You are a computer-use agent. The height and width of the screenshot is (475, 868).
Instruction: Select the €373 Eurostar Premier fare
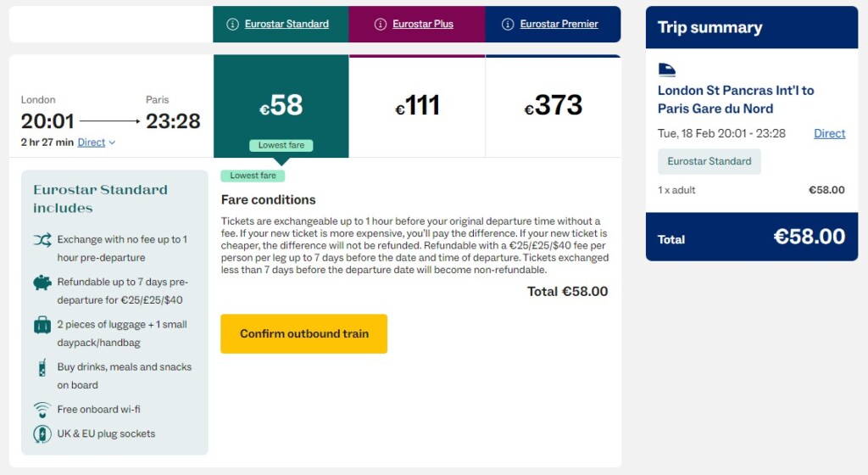click(x=553, y=106)
